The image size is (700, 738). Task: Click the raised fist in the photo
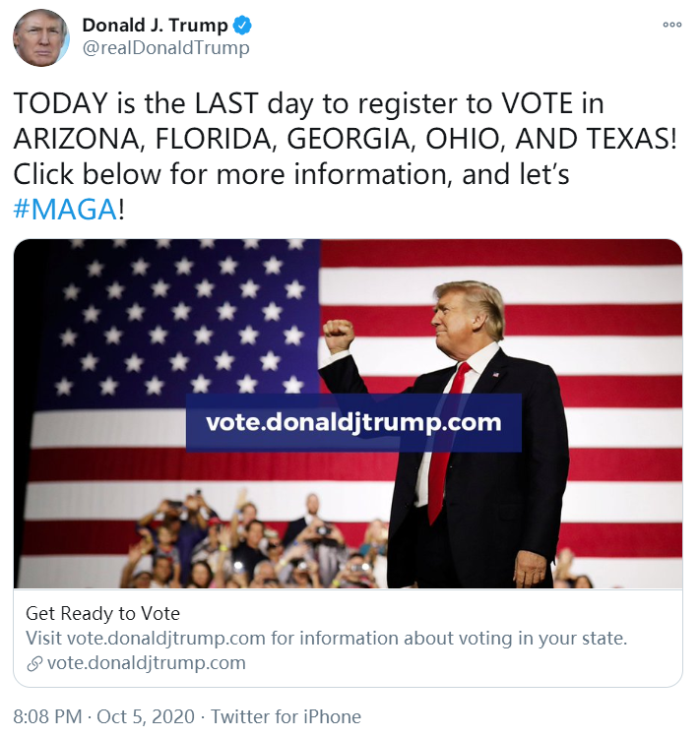tap(340, 336)
